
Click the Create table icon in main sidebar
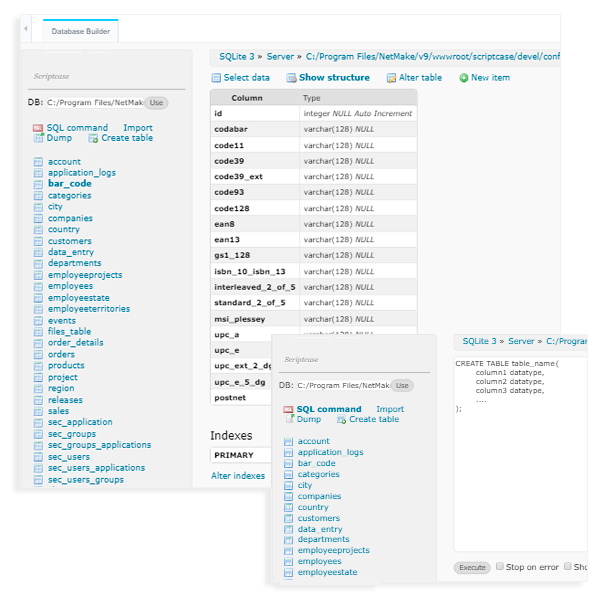pos(93,138)
